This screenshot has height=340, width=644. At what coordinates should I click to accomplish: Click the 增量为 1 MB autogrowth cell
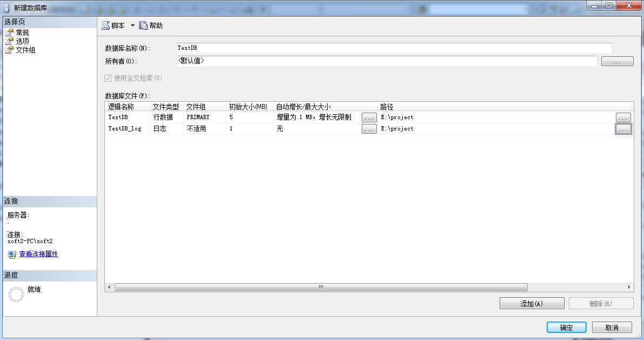pos(317,117)
